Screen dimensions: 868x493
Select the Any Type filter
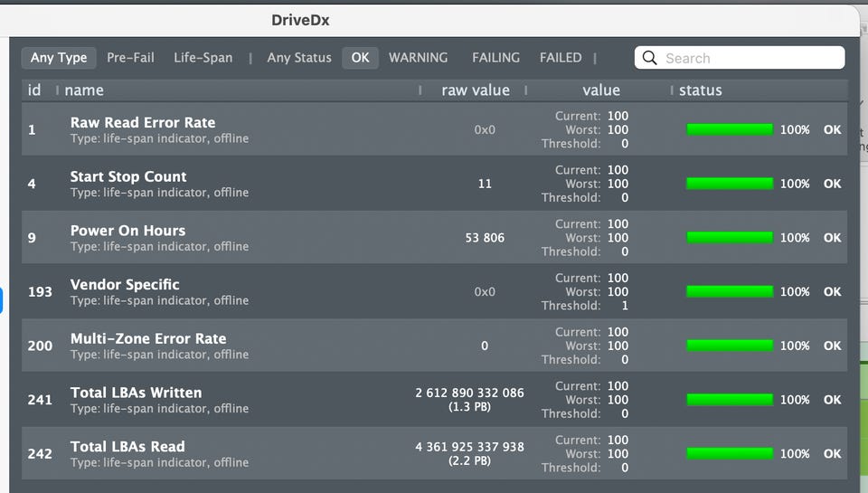(x=59, y=58)
